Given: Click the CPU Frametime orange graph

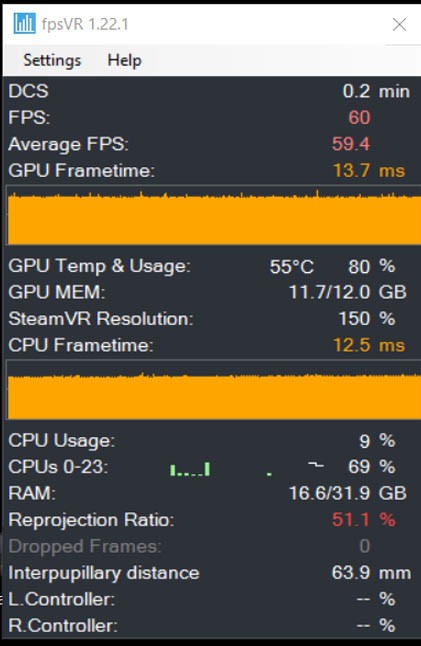Looking at the screenshot, I should coord(213,390).
